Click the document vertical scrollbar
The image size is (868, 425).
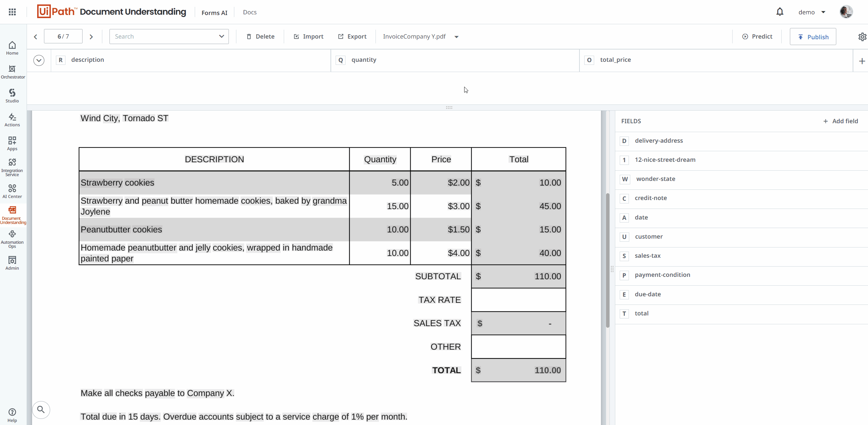click(x=607, y=260)
